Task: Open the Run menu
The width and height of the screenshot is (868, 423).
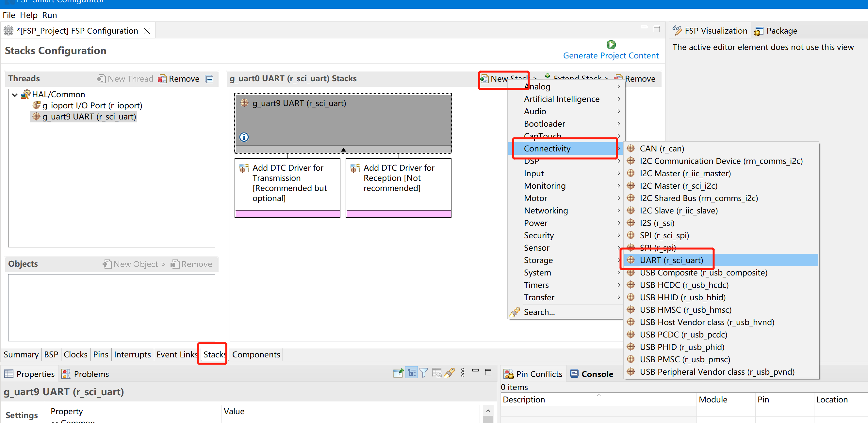Action: point(50,15)
